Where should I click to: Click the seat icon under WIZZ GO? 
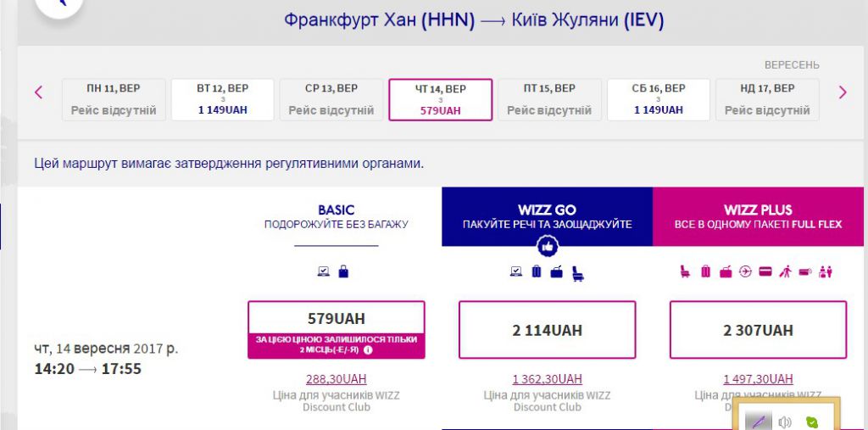pyautogui.click(x=577, y=272)
